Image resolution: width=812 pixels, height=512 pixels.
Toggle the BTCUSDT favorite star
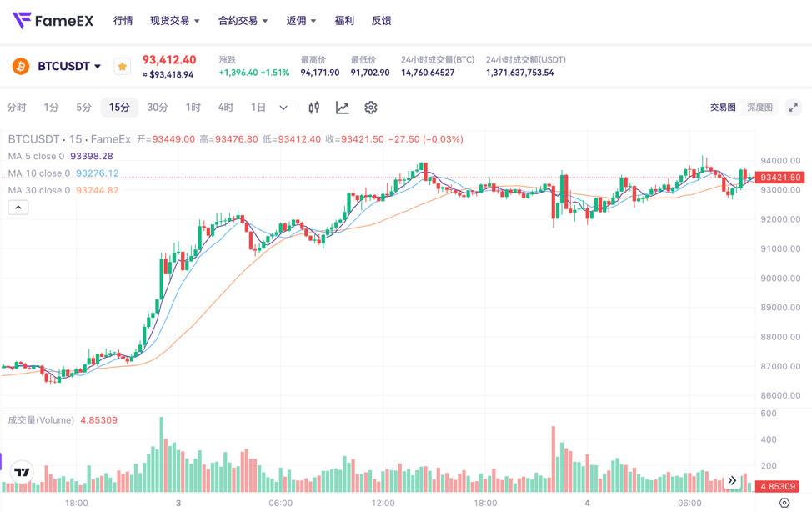click(x=123, y=66)
